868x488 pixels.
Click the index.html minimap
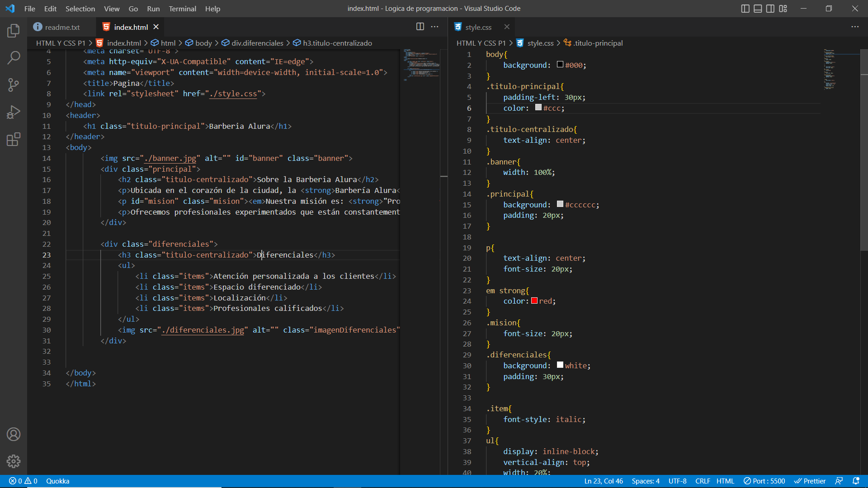coord(421,66)
